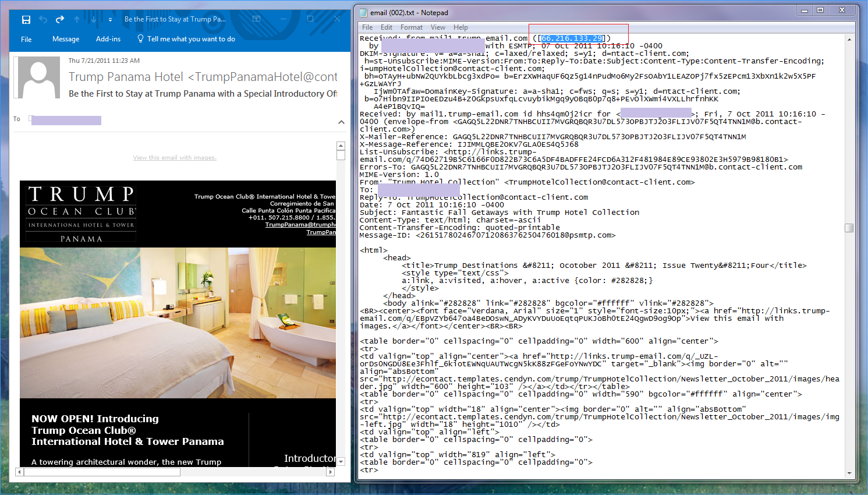868x495 pixels.
Task: Click Notepad scroll down arrow
Action: pos(849,473)
